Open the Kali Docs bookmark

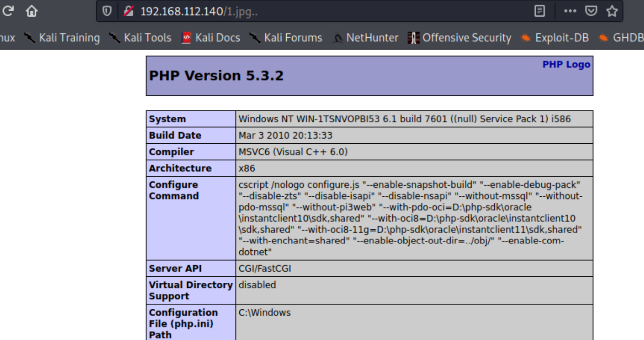tap(211, 38)
